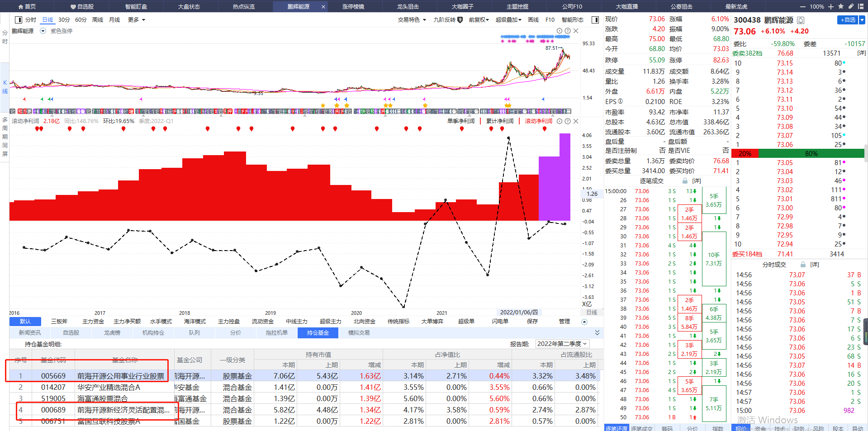The image size is (868, 431).
Task: Zoom in with the plus icon
Action: (830, 6)
